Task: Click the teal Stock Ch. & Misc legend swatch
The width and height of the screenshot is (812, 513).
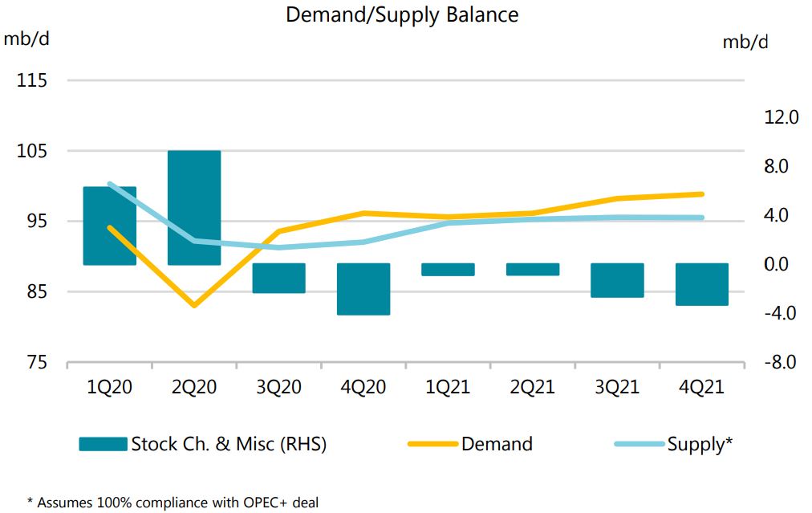Action: click(x=103, y=444)
